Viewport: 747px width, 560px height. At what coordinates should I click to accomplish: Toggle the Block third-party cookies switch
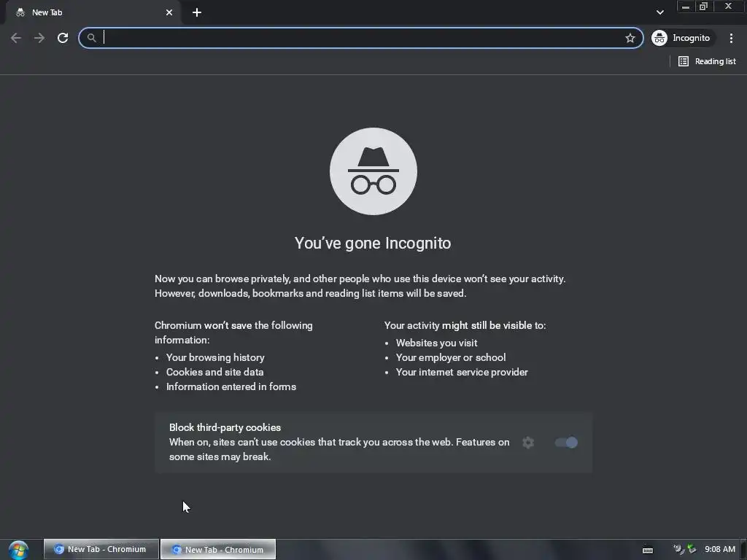point(566,443)
